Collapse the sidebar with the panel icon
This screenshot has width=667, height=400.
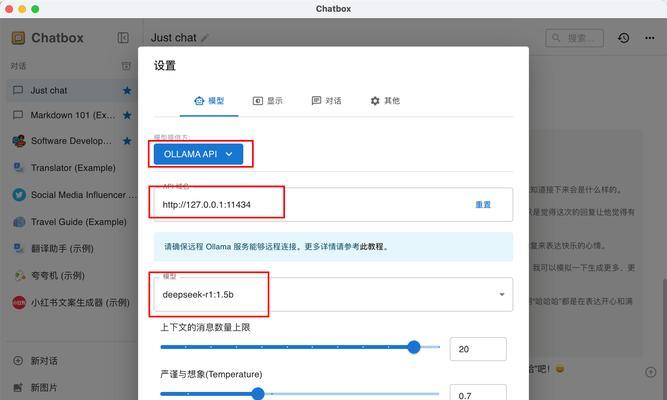(x=123, y=38)
